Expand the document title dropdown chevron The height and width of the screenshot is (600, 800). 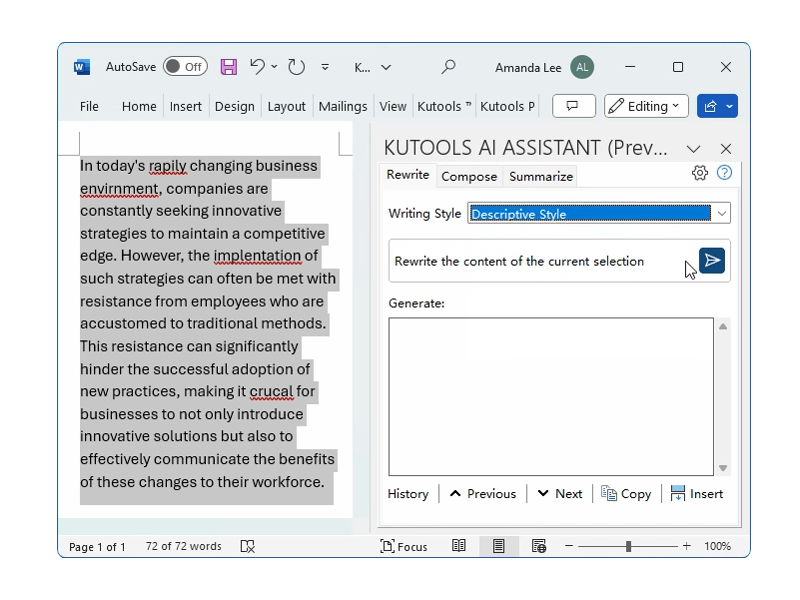pyautogui.click(x=386, y=67)
